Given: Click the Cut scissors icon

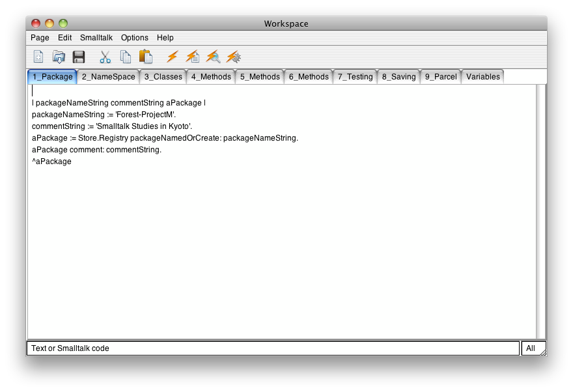Looking at the screenshot, I should coord(105,57).
